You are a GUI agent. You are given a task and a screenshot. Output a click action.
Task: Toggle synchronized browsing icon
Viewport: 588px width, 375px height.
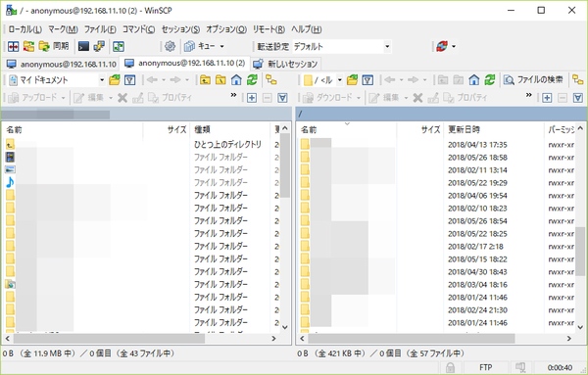[119, 46]
